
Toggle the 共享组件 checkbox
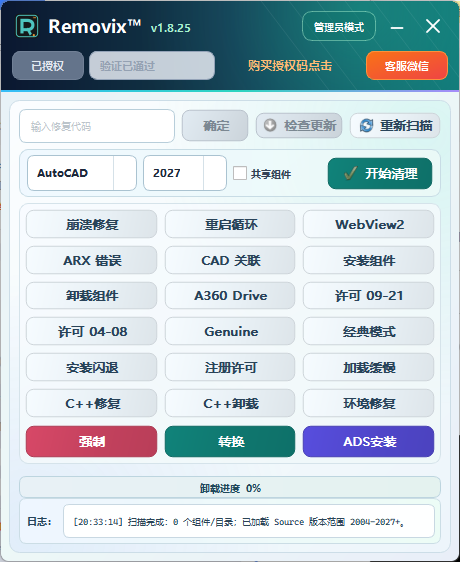point(240,173)
